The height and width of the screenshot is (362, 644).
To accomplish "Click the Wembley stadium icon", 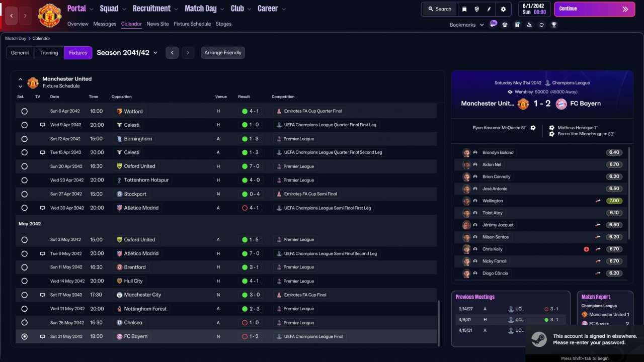I will pyautogui.click(x=510, y=92).
